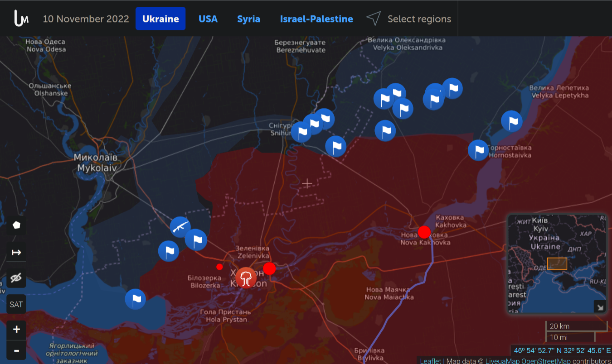This screenshot has width=612, height=364.
Task: Open the rifle event marker near Mykolaiv
Action: (180, 226)
